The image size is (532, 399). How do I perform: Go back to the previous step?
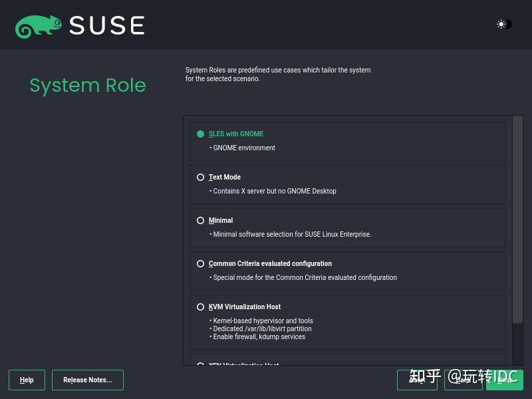[462, 380]
